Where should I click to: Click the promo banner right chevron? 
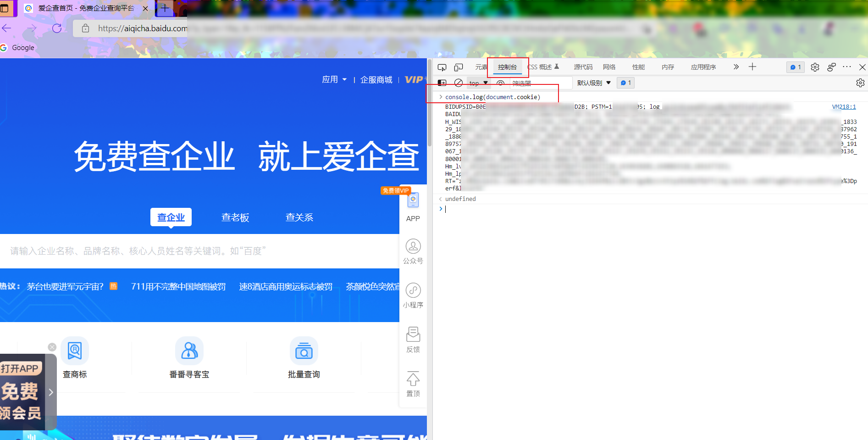[x=51, y=392]
